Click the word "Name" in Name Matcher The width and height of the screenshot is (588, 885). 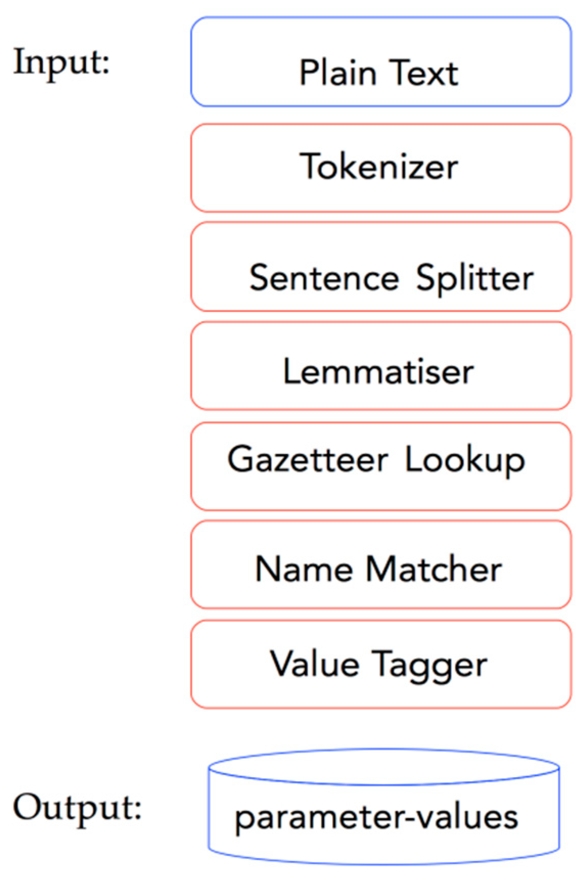(x=303, y=569)
